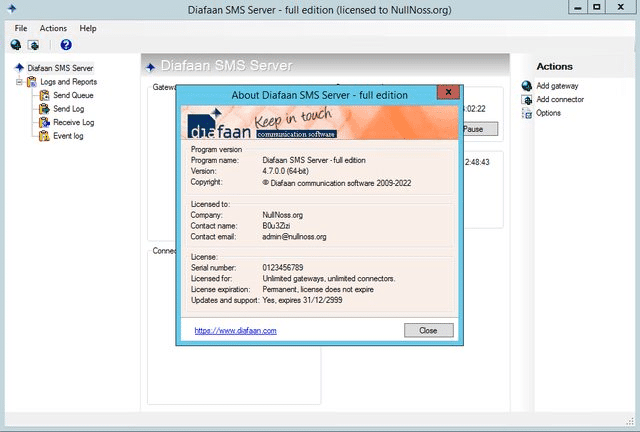Click the icon beside Add connector in Actions
640x432 pixels.
(527, 99)
